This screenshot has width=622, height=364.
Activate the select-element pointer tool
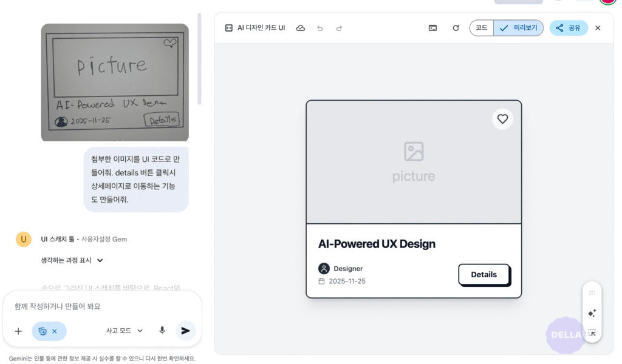pyautogui.click(x=592, y=332)
